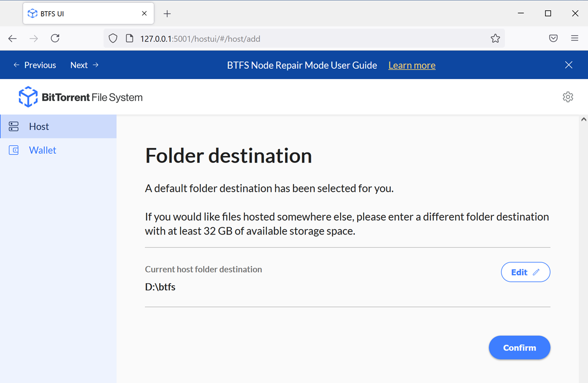Click the BitTorrent File System logo
This screenshot has height=383, width=588.
(81, 97)
